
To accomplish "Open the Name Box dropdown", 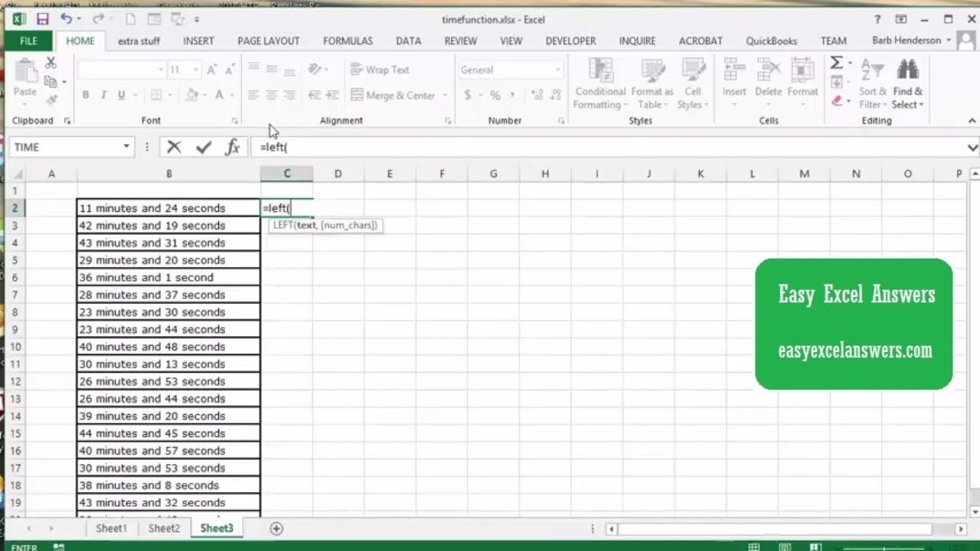I will [x=126, y=147].
